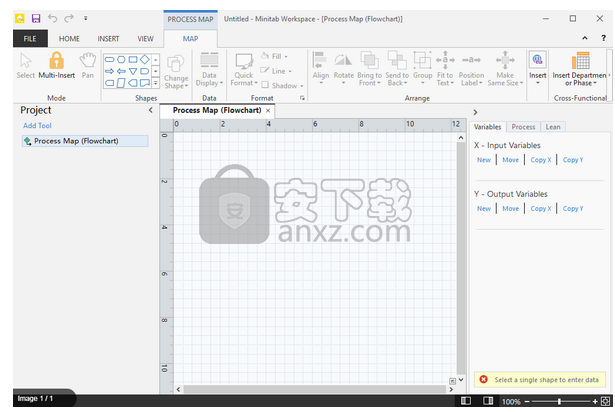The height and width of the screenshot is (412, 615).
Task: Choose the parallelogram data shape
Action: point(121,83)
